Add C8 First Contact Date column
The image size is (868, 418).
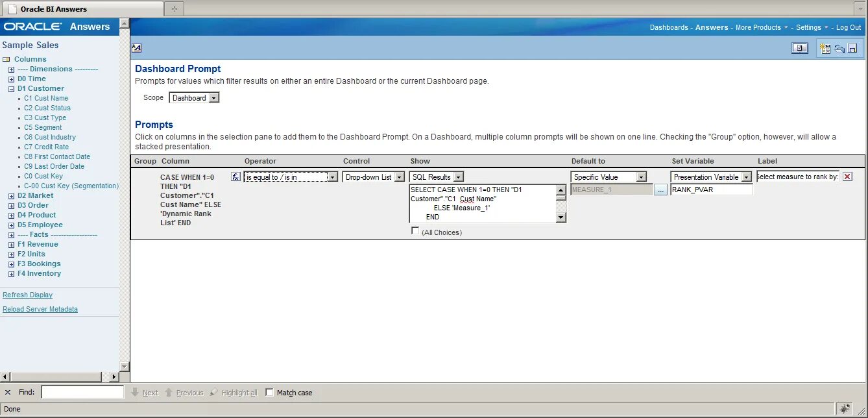click(57, 156)
